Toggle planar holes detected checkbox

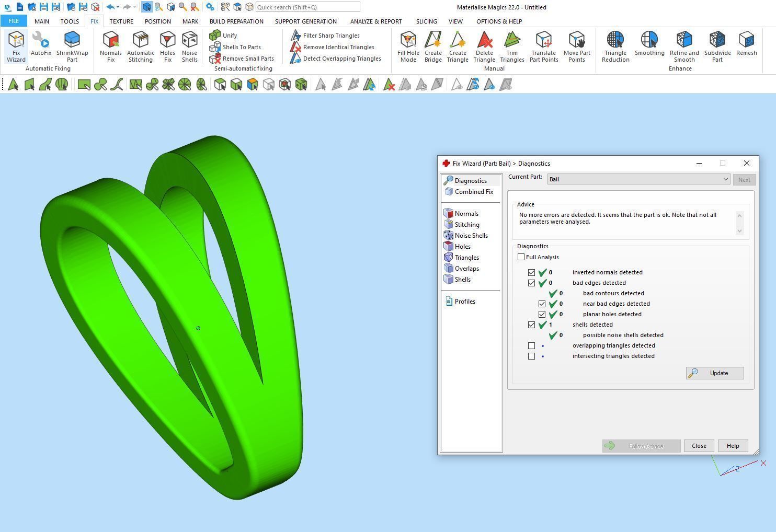pos(542,314)
